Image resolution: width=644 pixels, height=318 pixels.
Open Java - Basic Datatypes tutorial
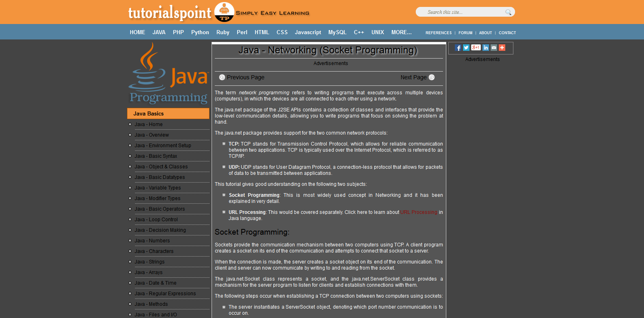tap(159, 177)
